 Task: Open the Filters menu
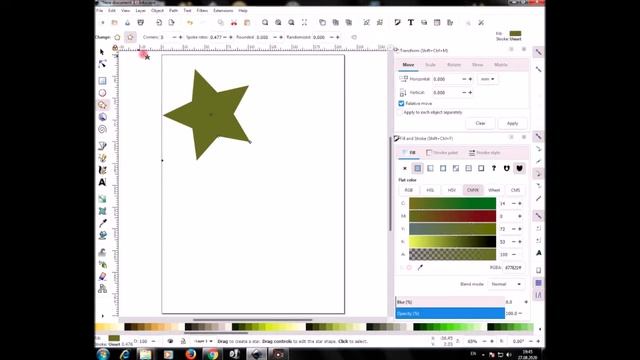click(x=202, y=11)
